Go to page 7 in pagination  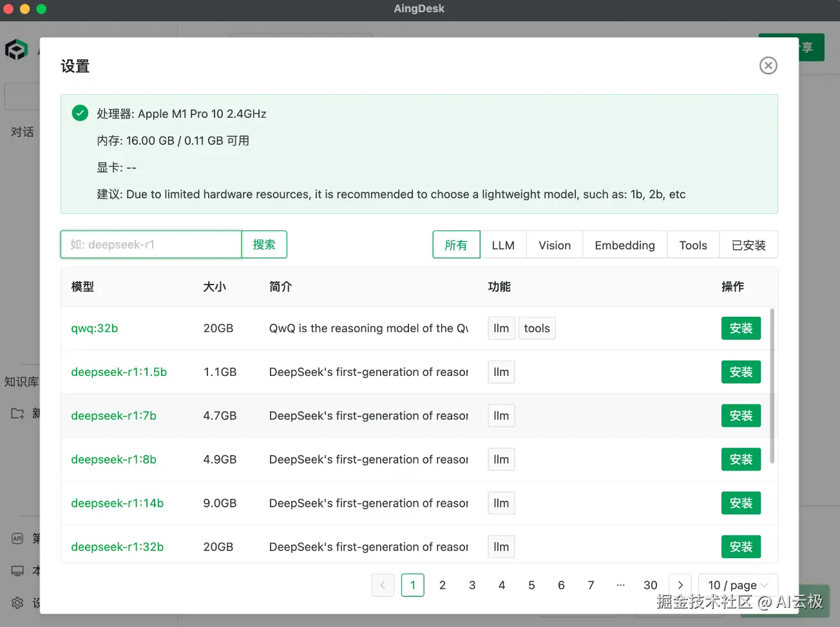click(x=591, y=585)
